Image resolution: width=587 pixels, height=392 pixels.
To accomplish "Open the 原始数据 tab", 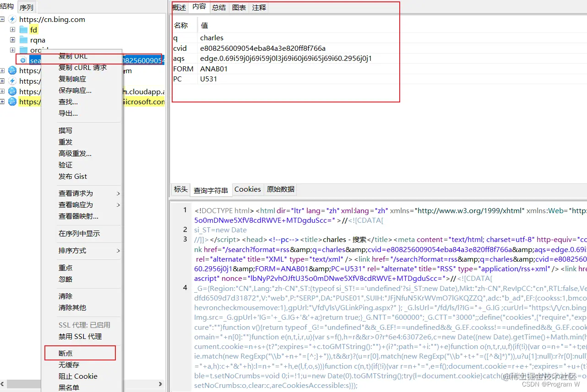I will point(281,189).
